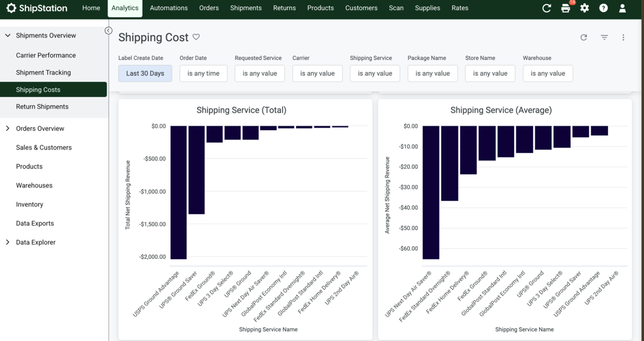Open Store Name filter dropdown

490,73
